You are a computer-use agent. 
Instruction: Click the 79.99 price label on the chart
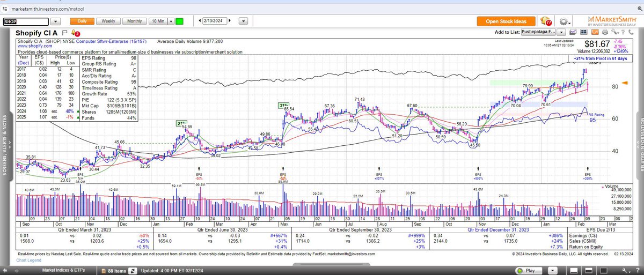click(x=528, y=86)
